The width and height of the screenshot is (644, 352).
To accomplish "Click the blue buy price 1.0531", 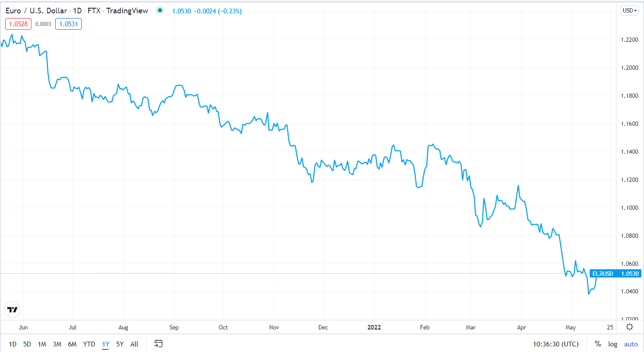I will [x=68, y=24].
